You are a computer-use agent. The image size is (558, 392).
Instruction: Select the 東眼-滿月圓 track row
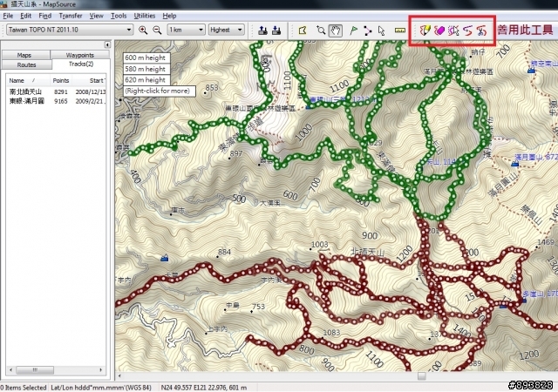tap(56, 101)
